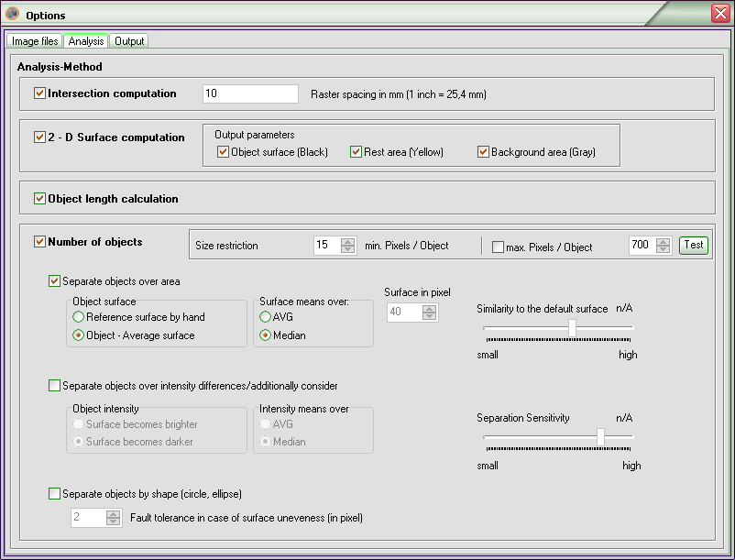Toggle Number of objects checkbox
This screenshot has height=560, width=735.
click(39, 242)
